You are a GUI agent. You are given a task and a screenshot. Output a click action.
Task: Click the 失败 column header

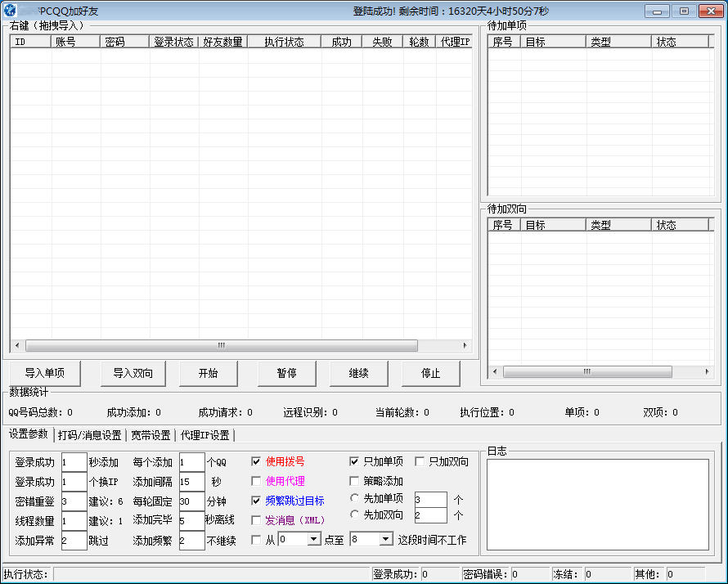point(383,42)
